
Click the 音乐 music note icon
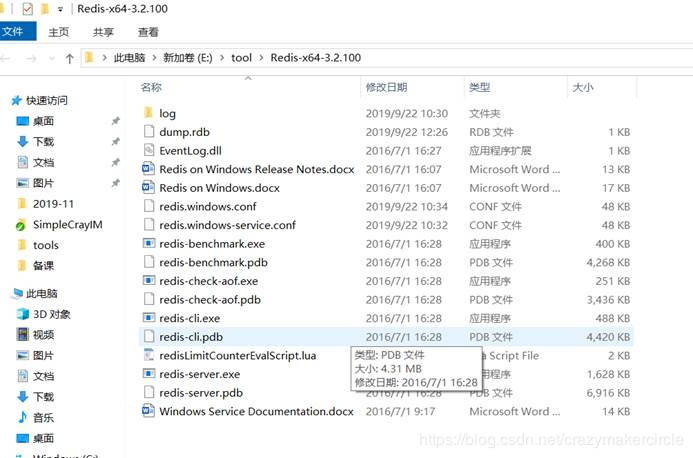tap(22, 417)
